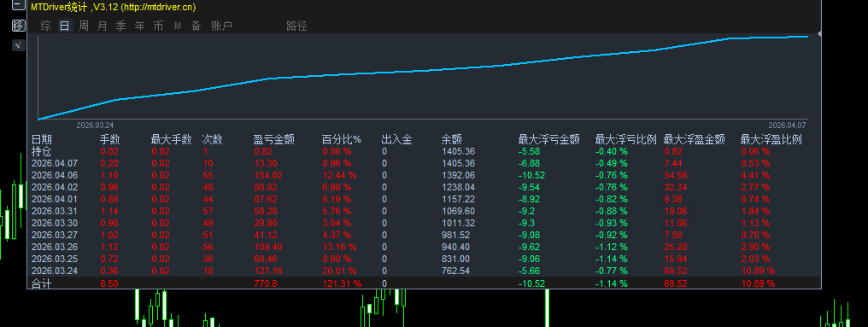Collapse the MTDriver panel with minus button
The height and width of the screenshot is (327, 868).
coord(18,4)
